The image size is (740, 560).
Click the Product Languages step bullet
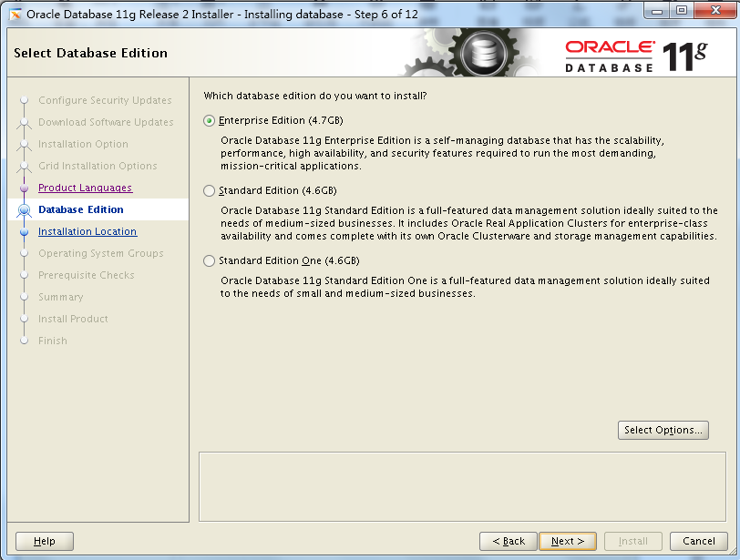(x=24, y=188)
